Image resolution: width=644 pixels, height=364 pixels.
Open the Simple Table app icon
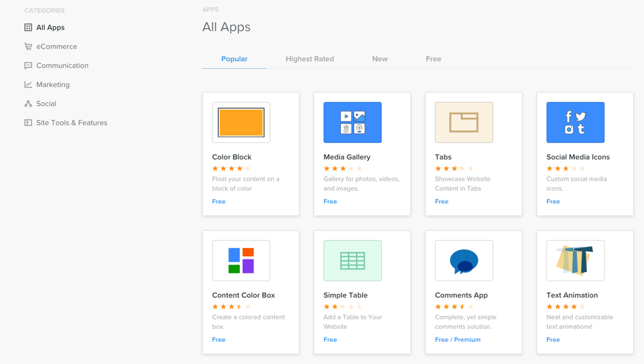352,261
